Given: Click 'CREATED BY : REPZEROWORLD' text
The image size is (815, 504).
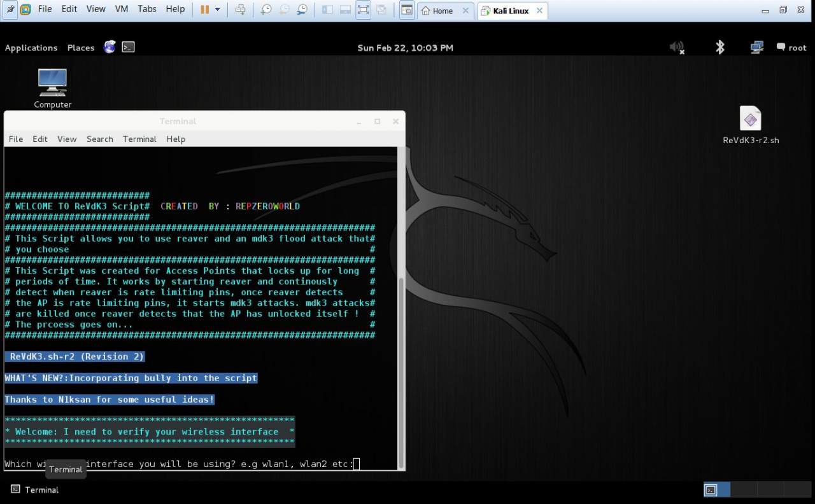Looking at the screenshot, I should (x=230, y=206).
